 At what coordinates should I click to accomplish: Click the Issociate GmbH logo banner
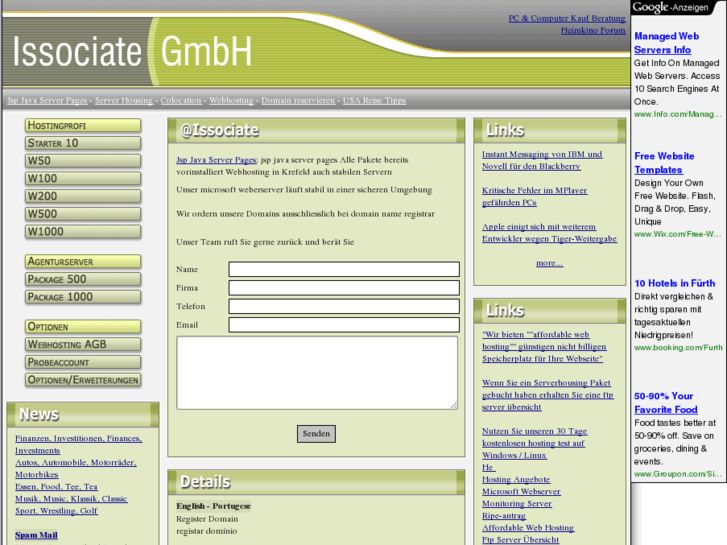click(132, 51)
